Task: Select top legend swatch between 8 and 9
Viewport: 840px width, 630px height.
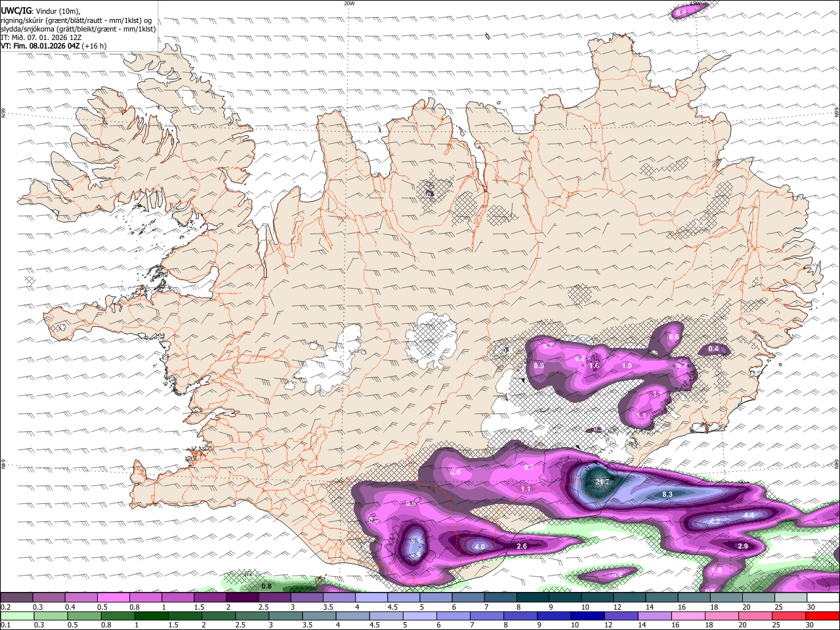Action: point(533,598)
